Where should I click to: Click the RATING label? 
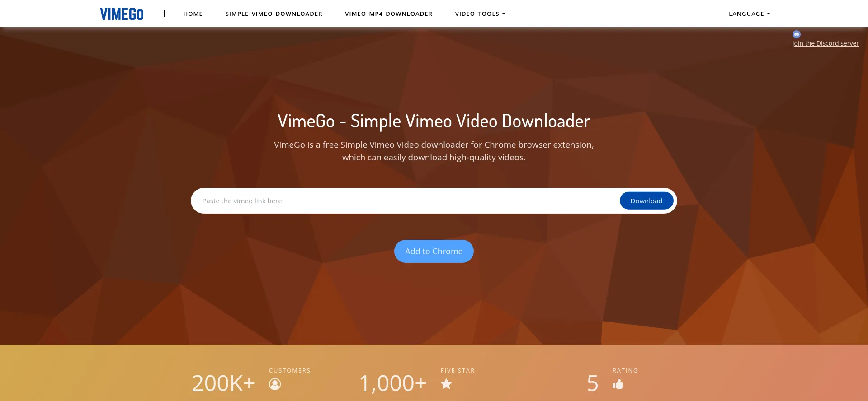(625, 370)
